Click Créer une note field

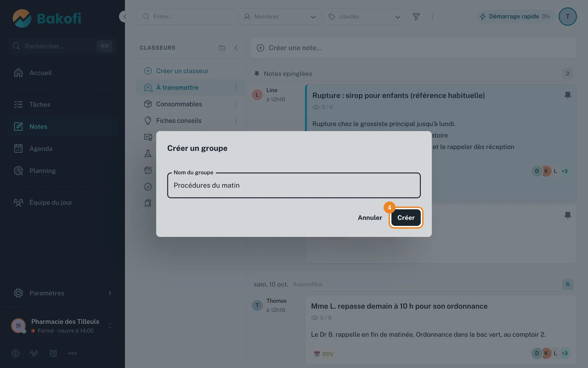[x=413, y=48]
